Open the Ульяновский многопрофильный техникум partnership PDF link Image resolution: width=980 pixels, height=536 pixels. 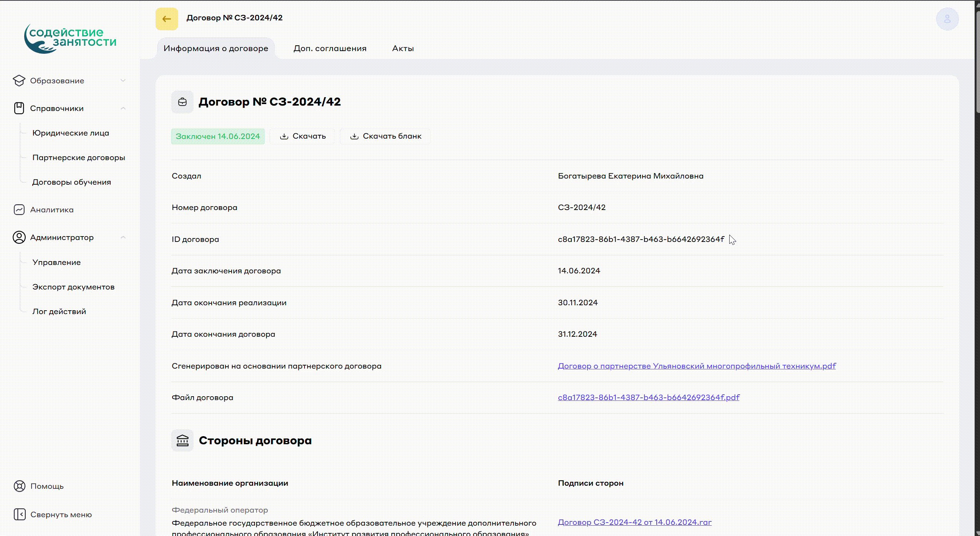(697, 366)
